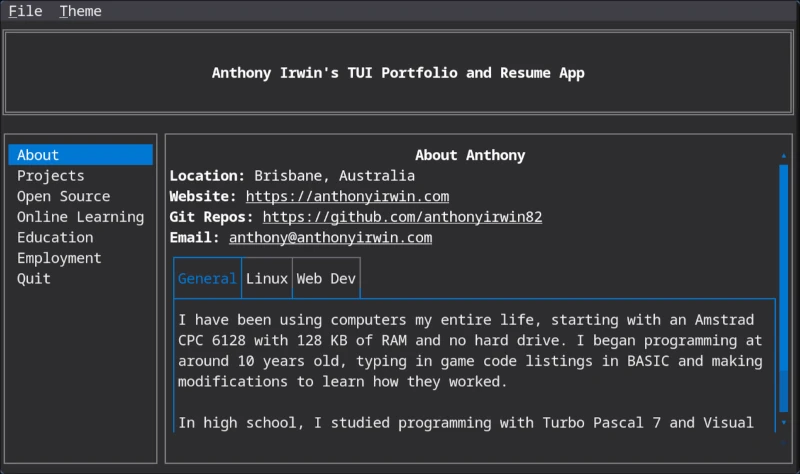Open the File menu

tap(25, 11)
